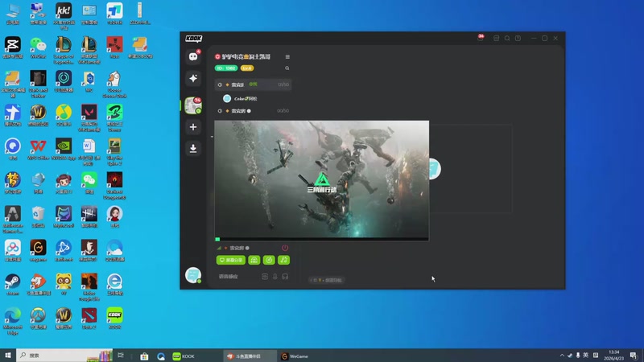Click the green music note button
Viewport: 644px width, 362px height.
pos(284,260)
